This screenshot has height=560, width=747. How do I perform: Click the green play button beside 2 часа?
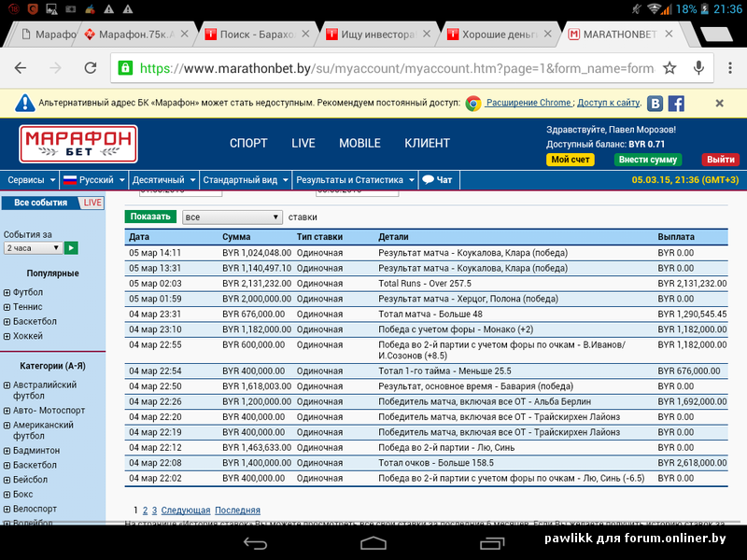(x=71, y=247)
